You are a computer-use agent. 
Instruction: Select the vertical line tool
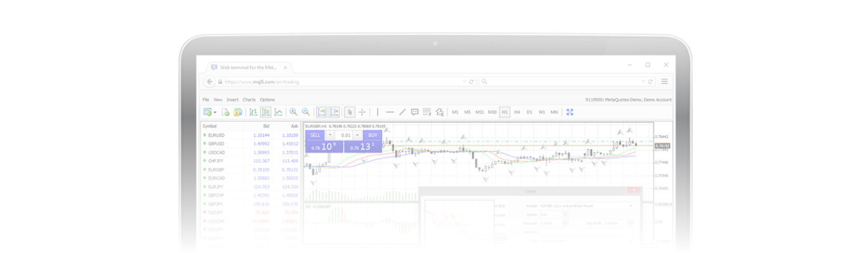(377, 112)
